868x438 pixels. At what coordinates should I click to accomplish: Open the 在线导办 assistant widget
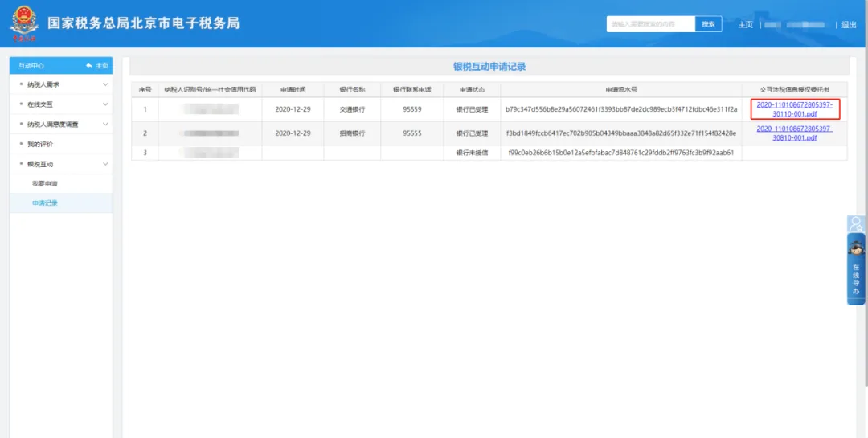(857, 269)
